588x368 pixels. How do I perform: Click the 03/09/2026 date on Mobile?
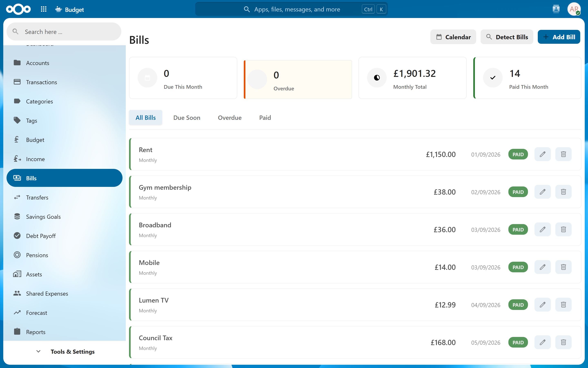(486, 267)
